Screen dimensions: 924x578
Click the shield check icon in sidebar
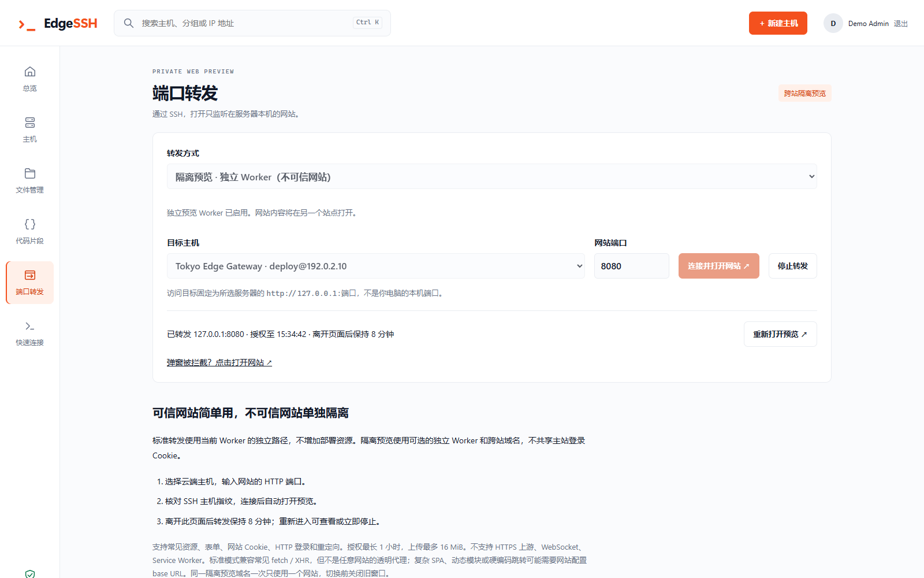pyautogui.click(x=30, y=573)
